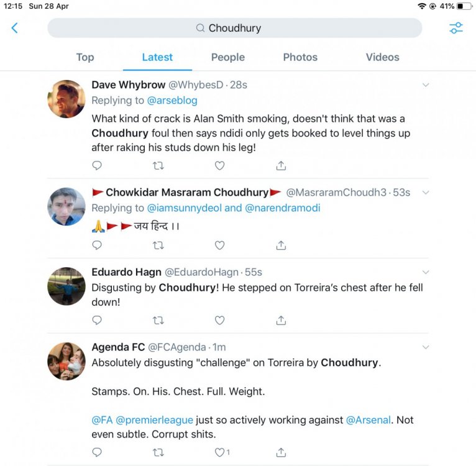
Task: Like Eduardo Hagn's tweet
Action: [219, 320]
